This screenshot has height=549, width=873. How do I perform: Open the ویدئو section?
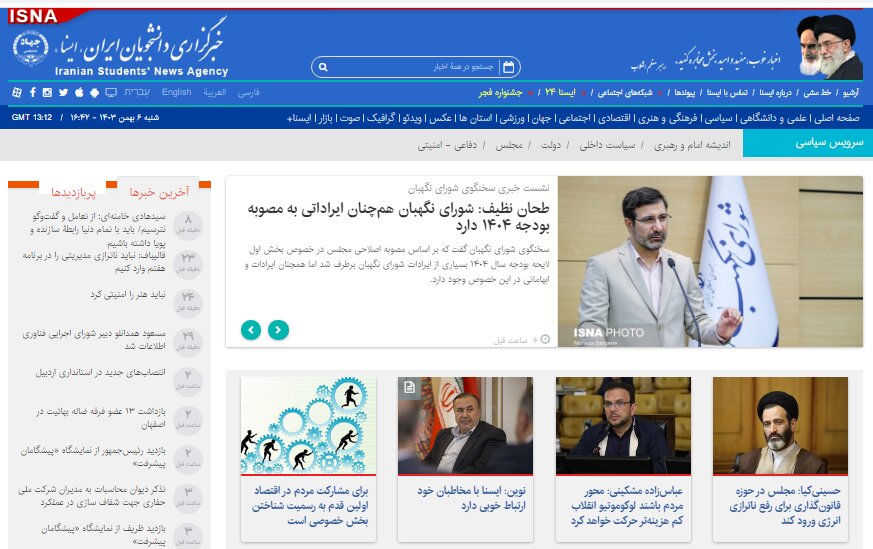pyautogui.click(x=412, y=118)
